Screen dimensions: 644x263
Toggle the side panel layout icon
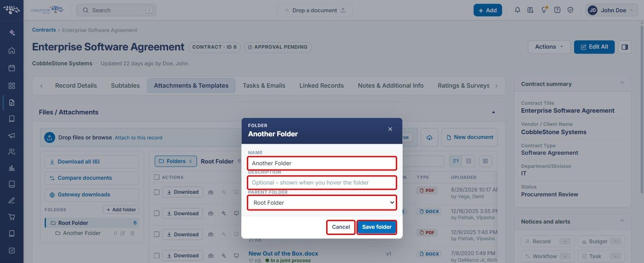click(625, 47)
